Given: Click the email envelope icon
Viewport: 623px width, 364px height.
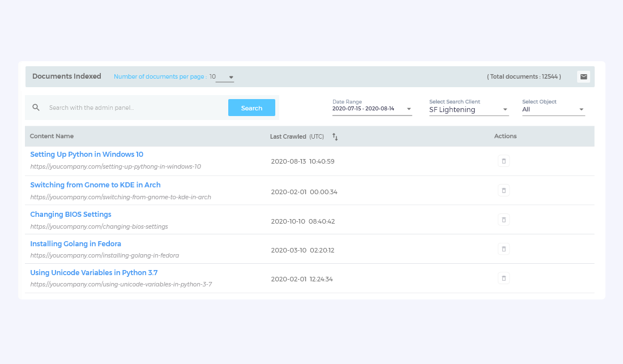Looking at the screenshot, I should [x=583, y=77].
